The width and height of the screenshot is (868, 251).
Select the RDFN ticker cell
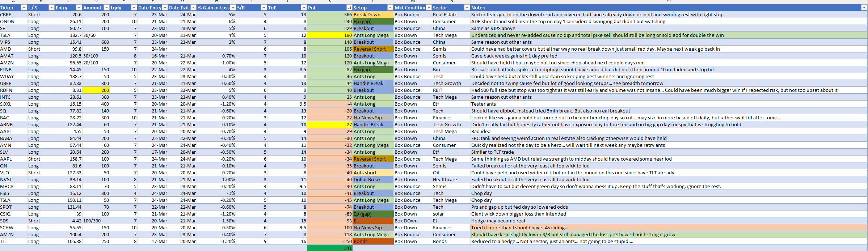(x=13, y=90)
